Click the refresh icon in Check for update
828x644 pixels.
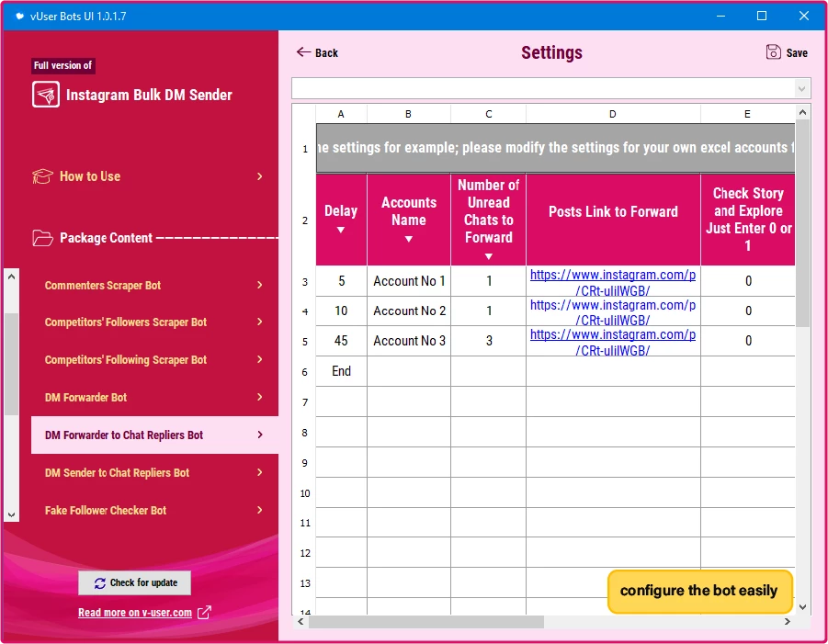(100, 582)
